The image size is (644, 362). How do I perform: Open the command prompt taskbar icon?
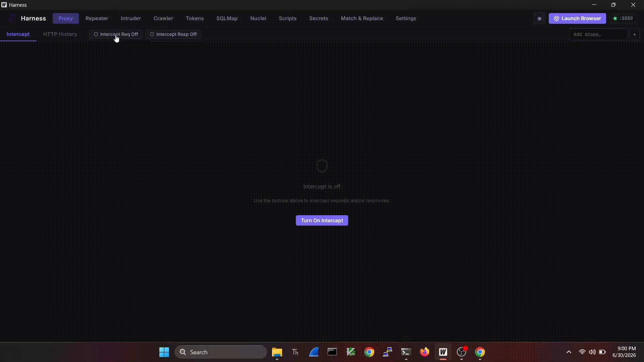click(406, 352)
